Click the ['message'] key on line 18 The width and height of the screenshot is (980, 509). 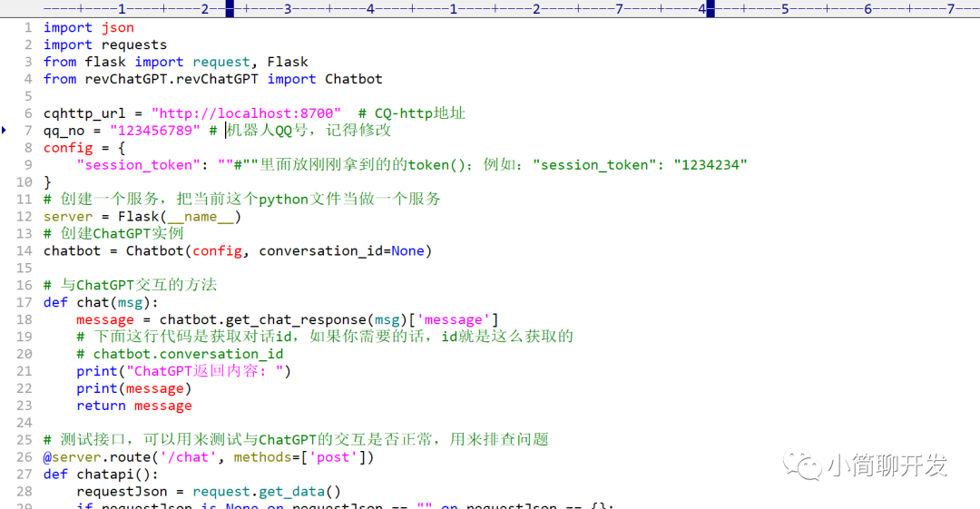454,319
